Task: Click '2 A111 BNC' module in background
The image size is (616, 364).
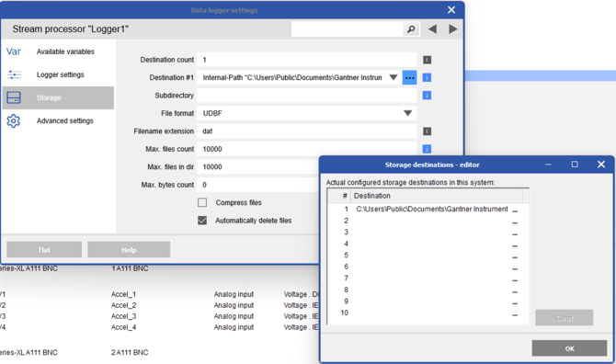Action: (130, 353)
